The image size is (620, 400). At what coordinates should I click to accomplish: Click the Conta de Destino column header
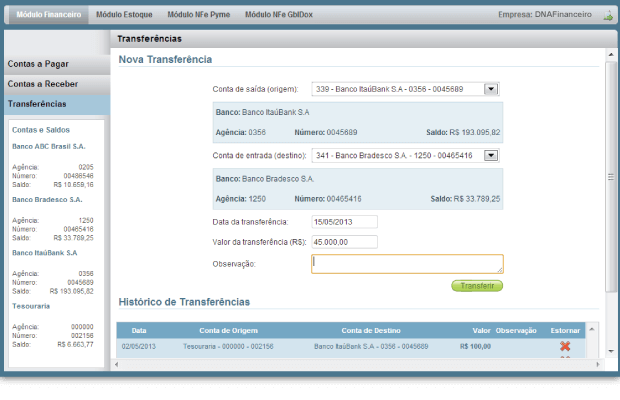(371, 331)
